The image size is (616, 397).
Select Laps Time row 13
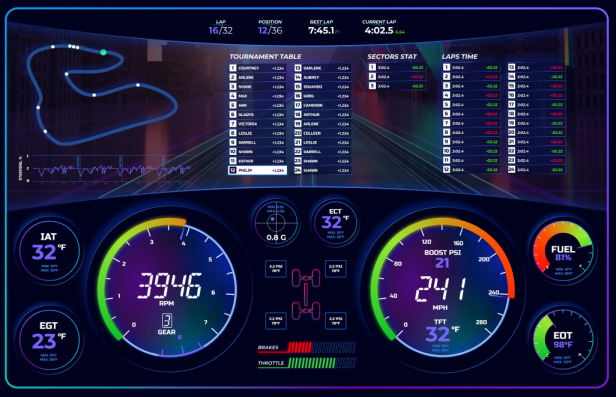click(x=536, y=68)
